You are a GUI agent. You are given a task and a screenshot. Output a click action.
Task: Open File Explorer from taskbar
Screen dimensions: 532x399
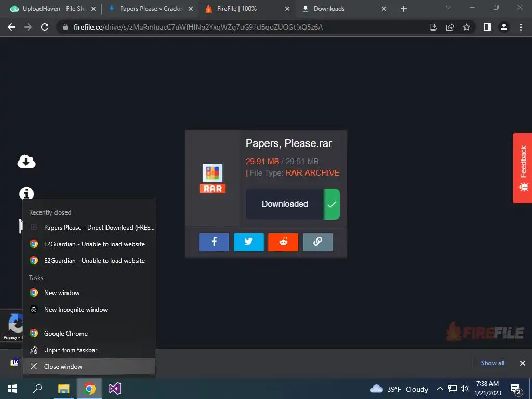click(63, 389)
